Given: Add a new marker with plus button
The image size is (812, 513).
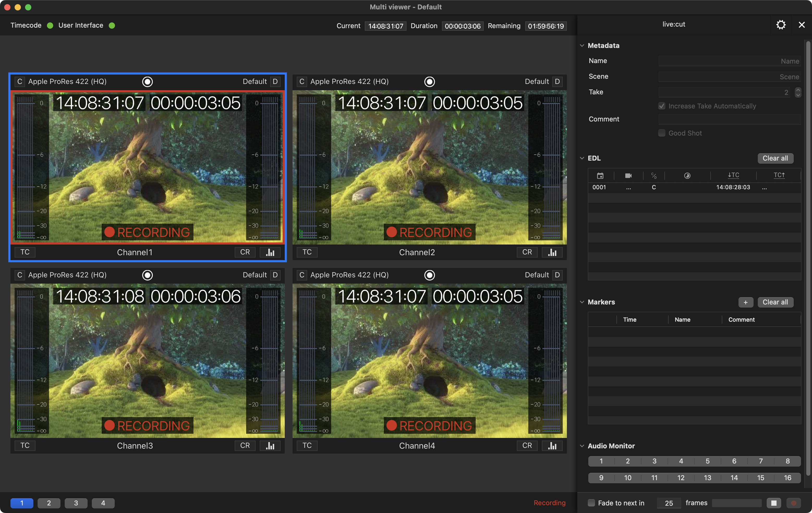Looking at the screenshot, I should pyautogui.click(x=746, y=302).
